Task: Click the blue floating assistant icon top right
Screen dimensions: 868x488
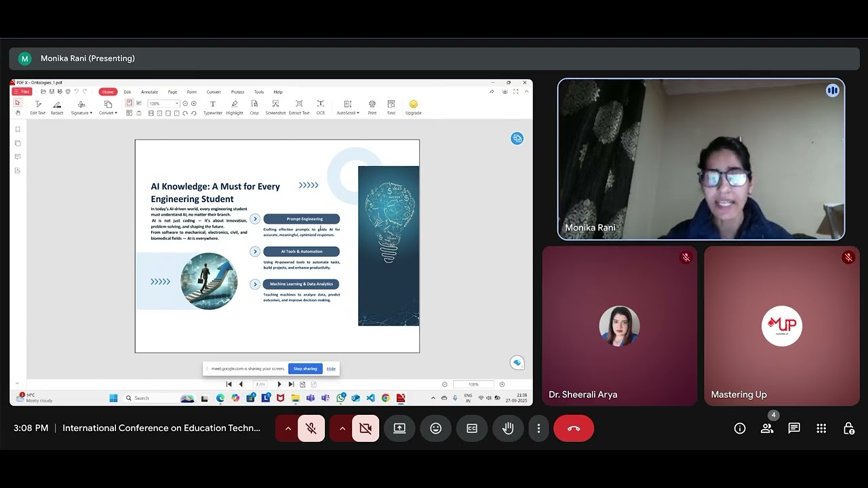Action: click(x=517, y=138)
